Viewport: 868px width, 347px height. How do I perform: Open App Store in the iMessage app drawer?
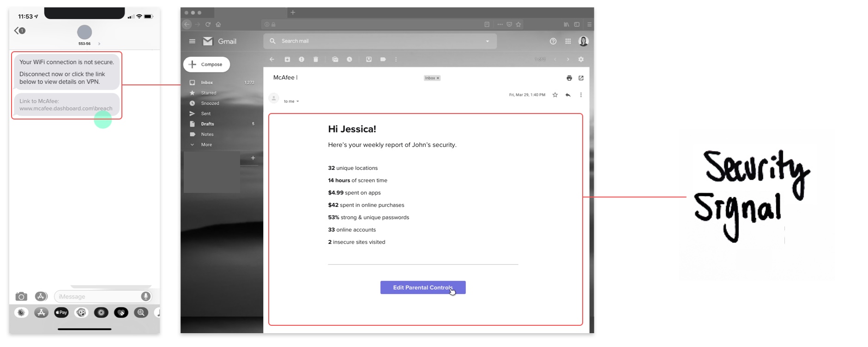click(41, 313)
